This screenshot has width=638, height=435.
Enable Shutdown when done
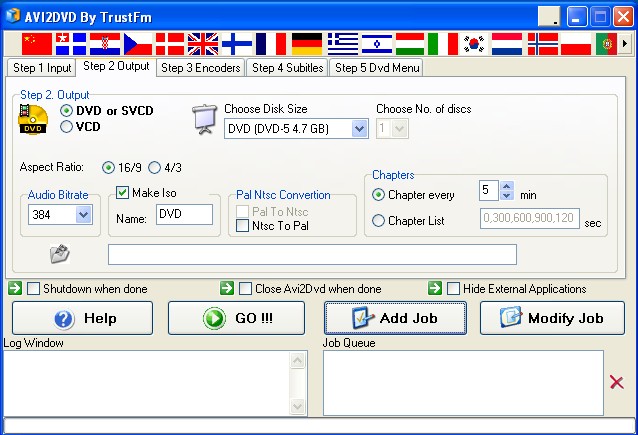(x=33, y=289)
